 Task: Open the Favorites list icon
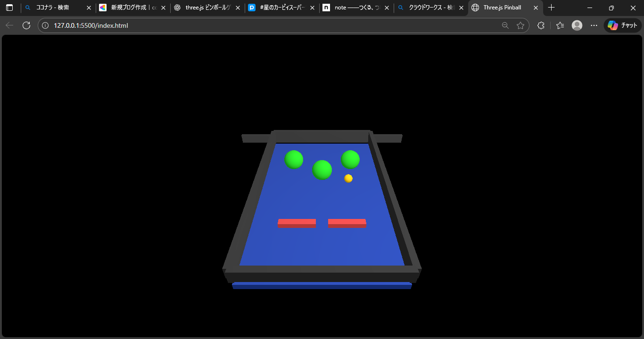coord(560,25)
